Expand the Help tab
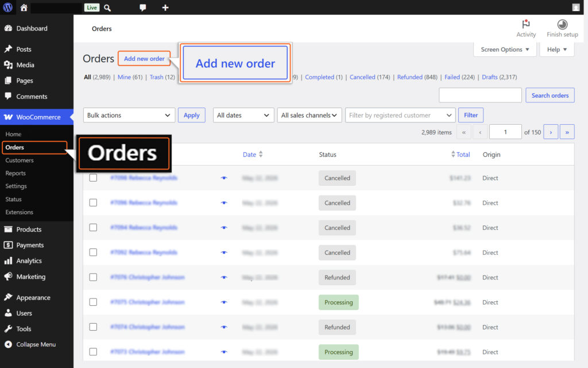 click(x=556, y=49)
